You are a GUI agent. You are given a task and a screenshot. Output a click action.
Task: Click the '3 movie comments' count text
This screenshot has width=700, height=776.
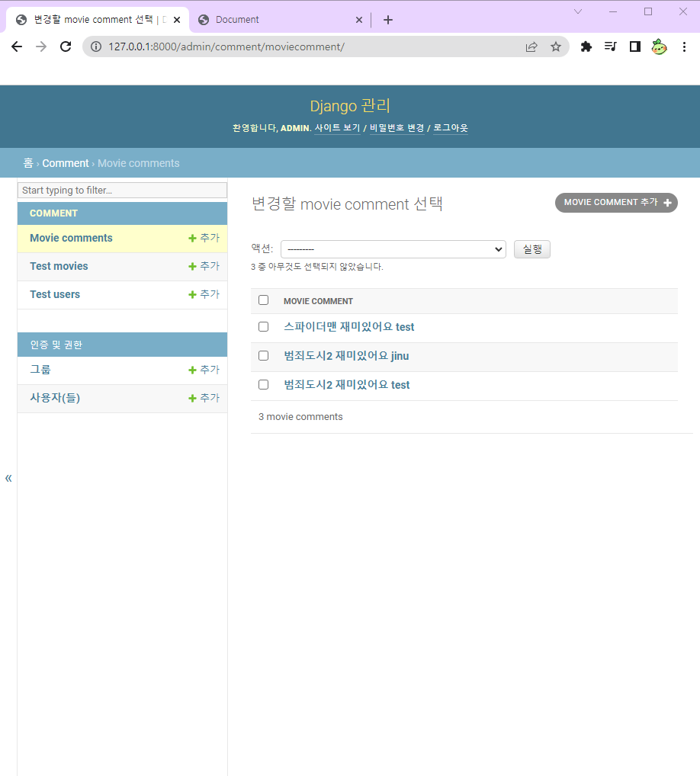tap(300, 417)
